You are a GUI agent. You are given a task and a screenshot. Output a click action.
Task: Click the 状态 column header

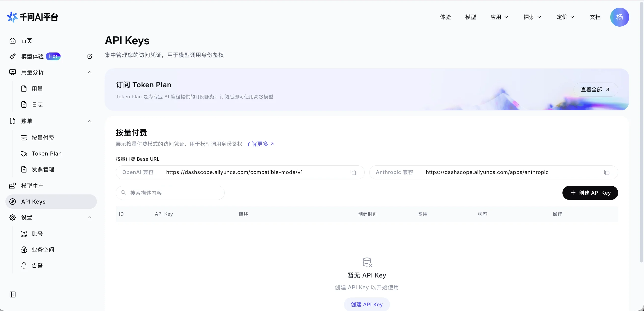coord(482,214)
